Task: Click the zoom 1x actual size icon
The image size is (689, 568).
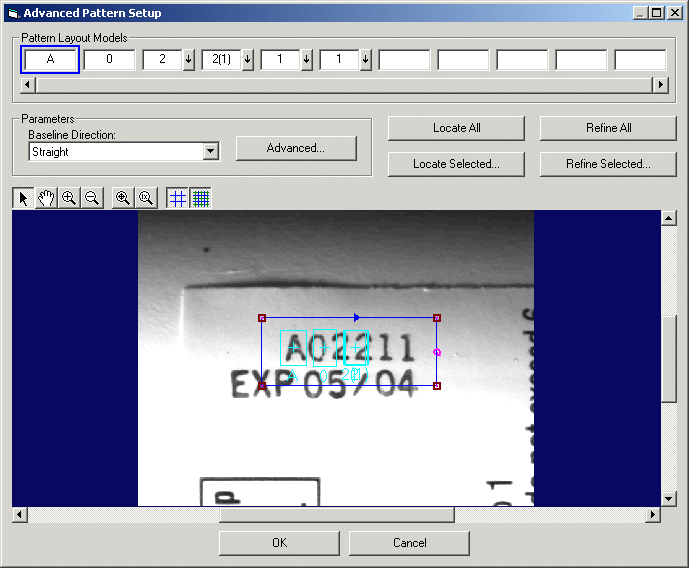Action: pyautogui.click(x=146, y=198)
